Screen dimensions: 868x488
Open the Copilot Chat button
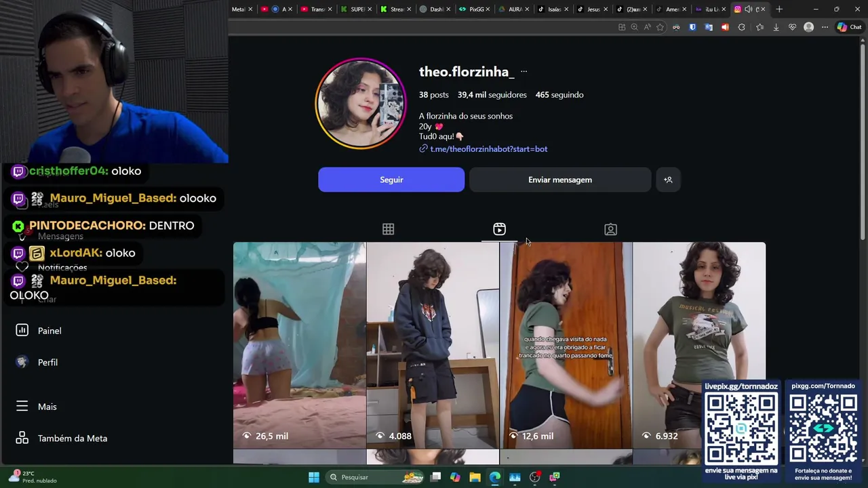point(849,27)
